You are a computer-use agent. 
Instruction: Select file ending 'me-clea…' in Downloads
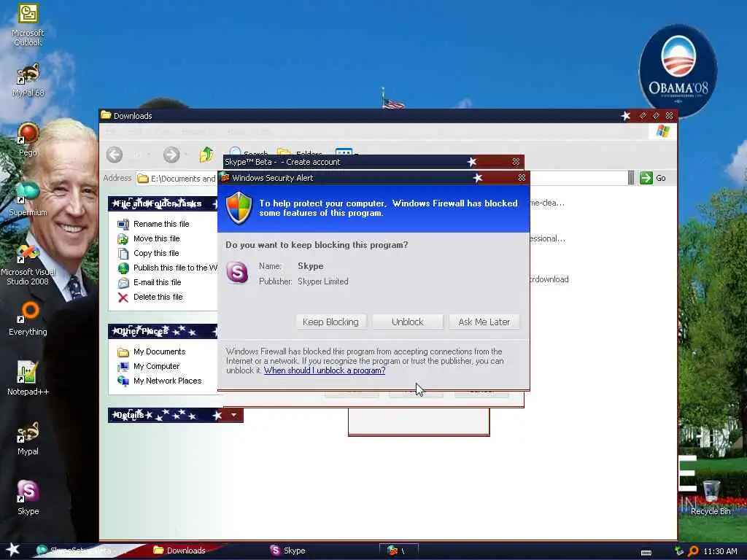click(x=547, y=203)
